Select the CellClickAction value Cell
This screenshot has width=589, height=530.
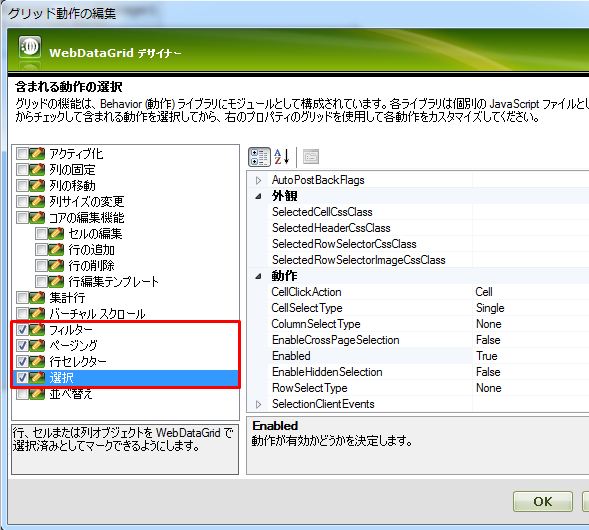click(483, 292)
